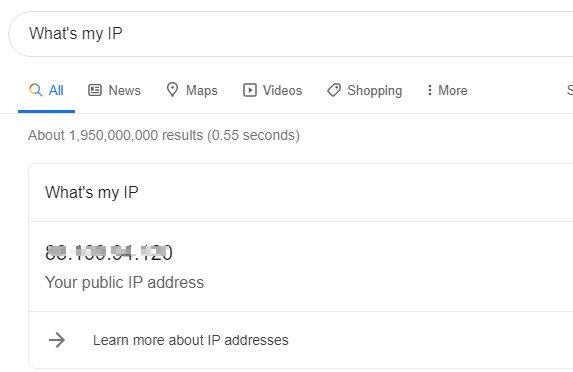The width and height of the screenshot is (573, 372).
Task: Click the map pin icon for Maps
Action: tap(172, 90)
